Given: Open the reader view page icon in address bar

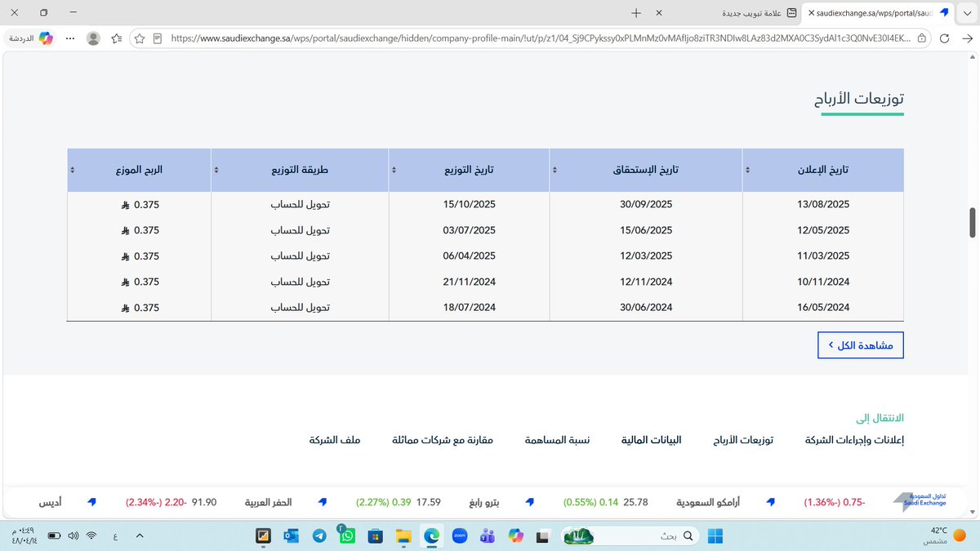Looking at the screenshot, I should click(157, 38).
